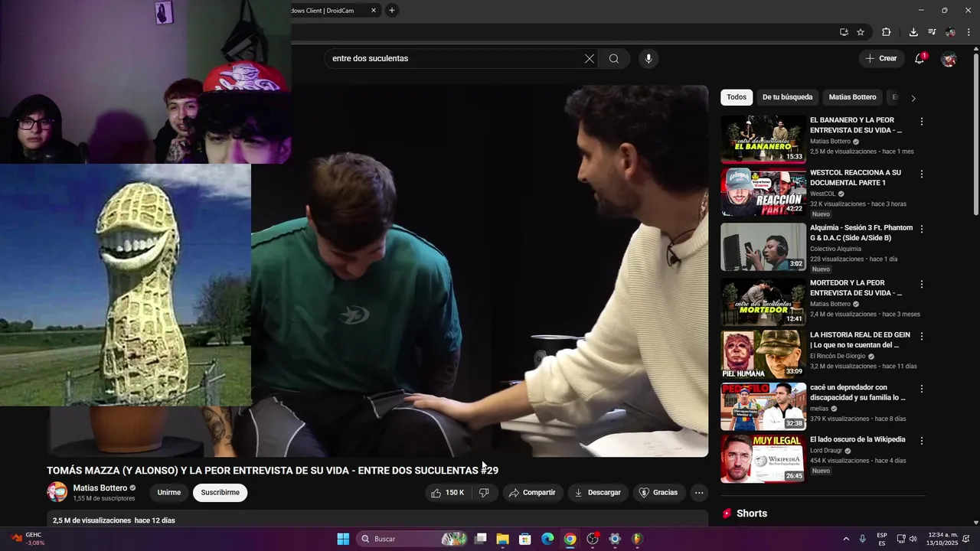The image size is (980, 551).
Task: Show more filter chips with the arrow
Action: (913, 98)
